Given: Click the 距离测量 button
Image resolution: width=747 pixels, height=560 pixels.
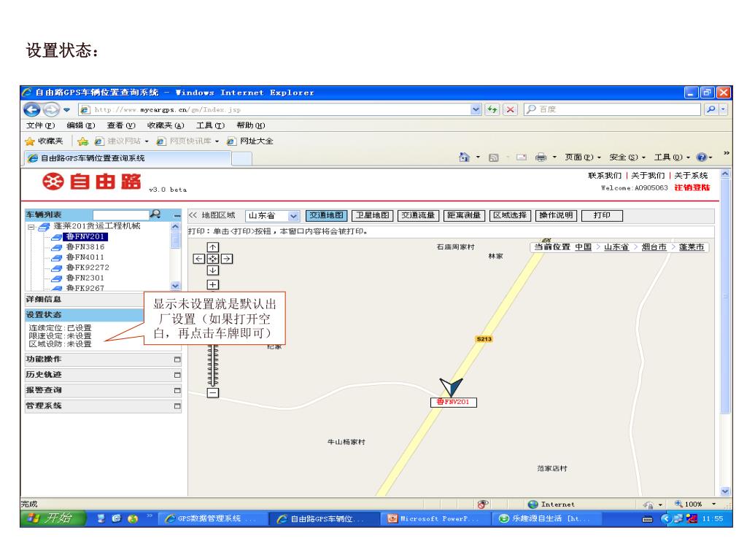Looking at the screenshot, I should point(464,216).
